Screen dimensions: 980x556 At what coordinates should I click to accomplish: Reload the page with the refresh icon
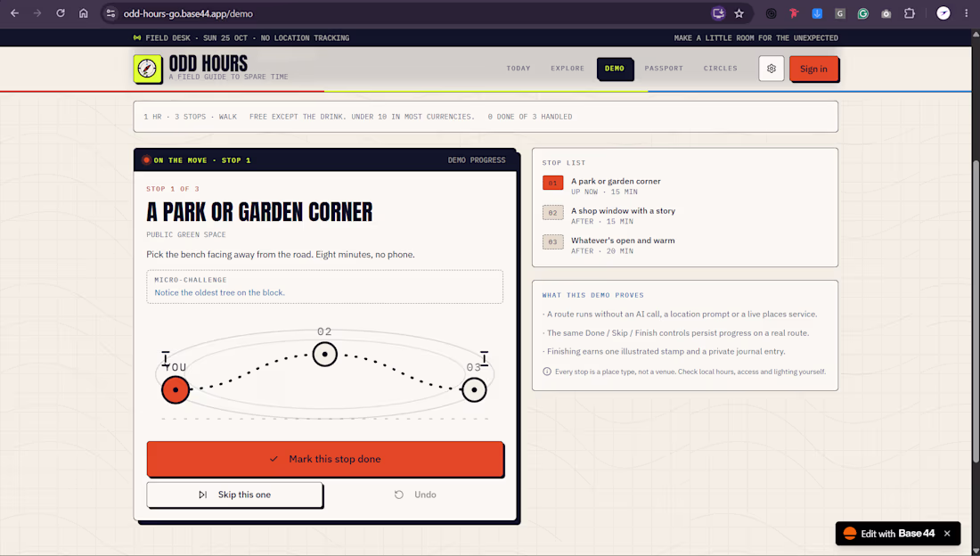(60, 13)
